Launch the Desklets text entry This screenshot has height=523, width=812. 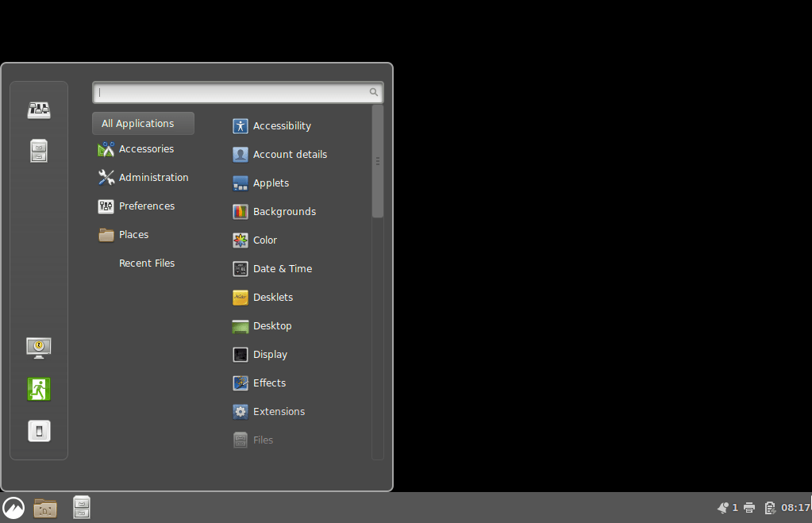tap(273, 298)
